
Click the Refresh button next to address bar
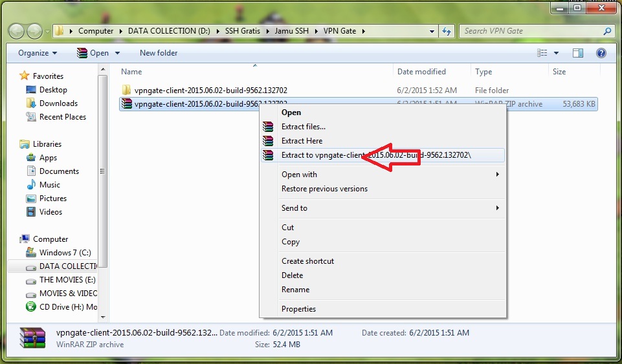pyautogui.click(x=447, y=31)
